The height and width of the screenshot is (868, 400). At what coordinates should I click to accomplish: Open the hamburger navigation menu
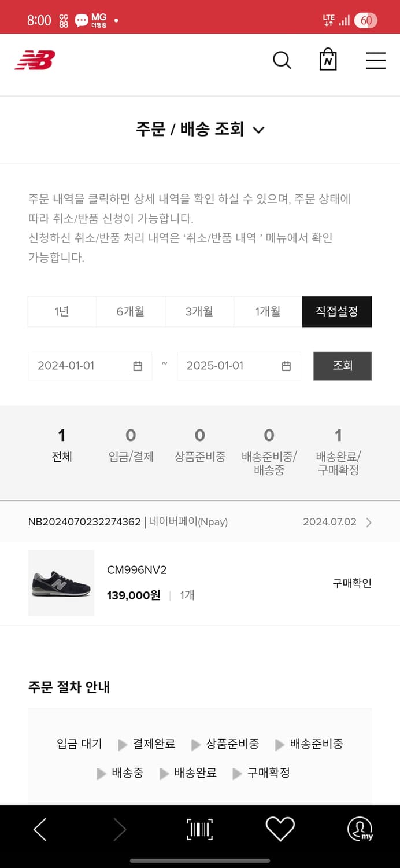coord(375,60)
